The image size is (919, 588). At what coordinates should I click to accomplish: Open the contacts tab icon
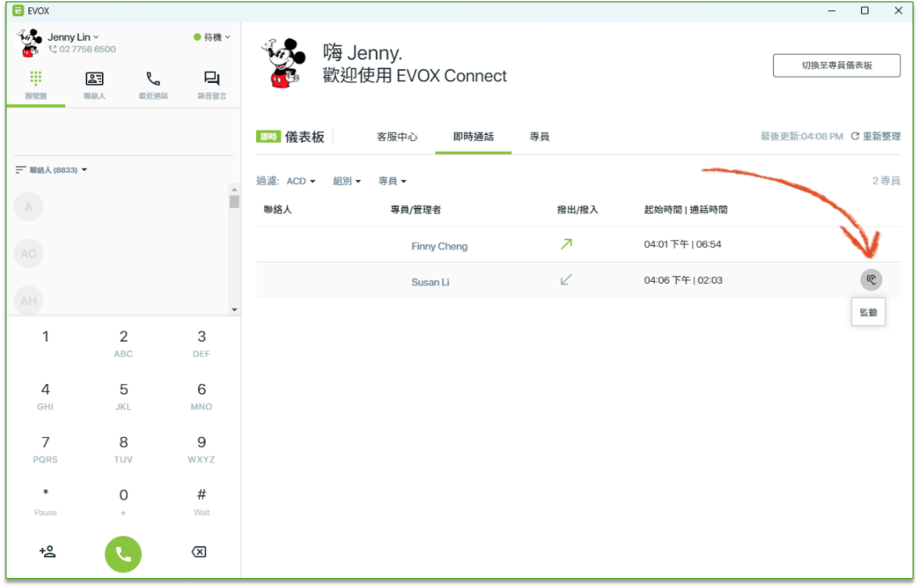click(94, 79)
